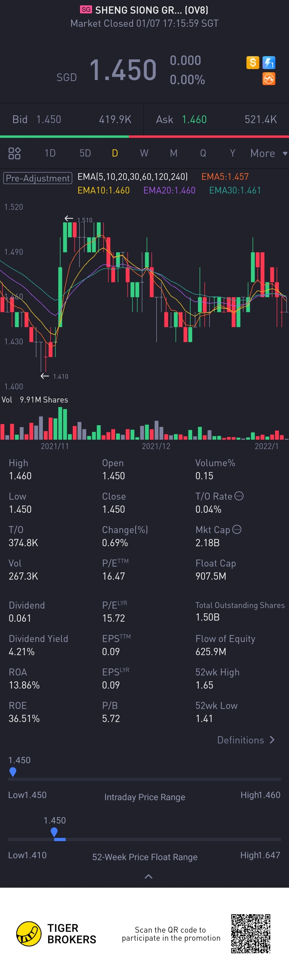Open the EMA indicator settings label

tap(132, 177)
